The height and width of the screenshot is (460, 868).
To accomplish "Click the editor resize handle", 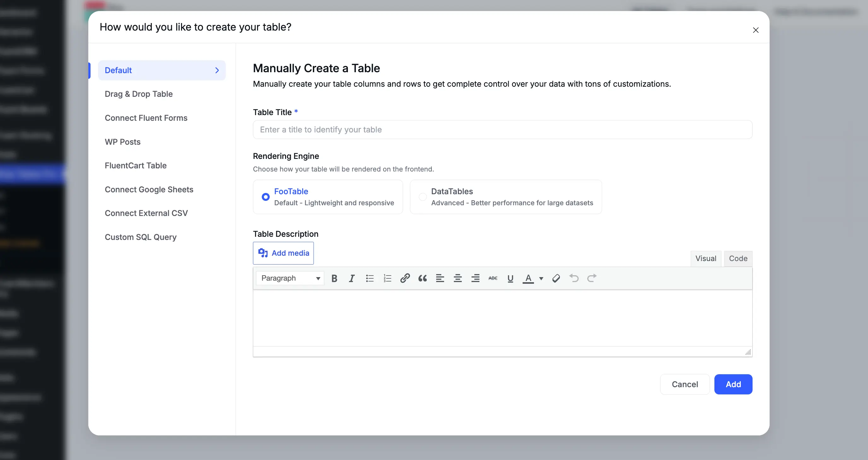I will click(x=748, y=352).
